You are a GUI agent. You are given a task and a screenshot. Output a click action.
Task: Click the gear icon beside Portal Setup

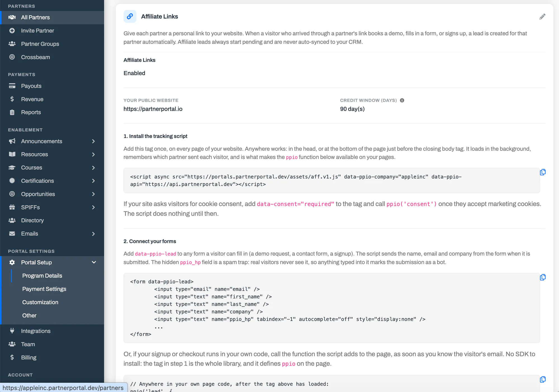pos(12,263)
